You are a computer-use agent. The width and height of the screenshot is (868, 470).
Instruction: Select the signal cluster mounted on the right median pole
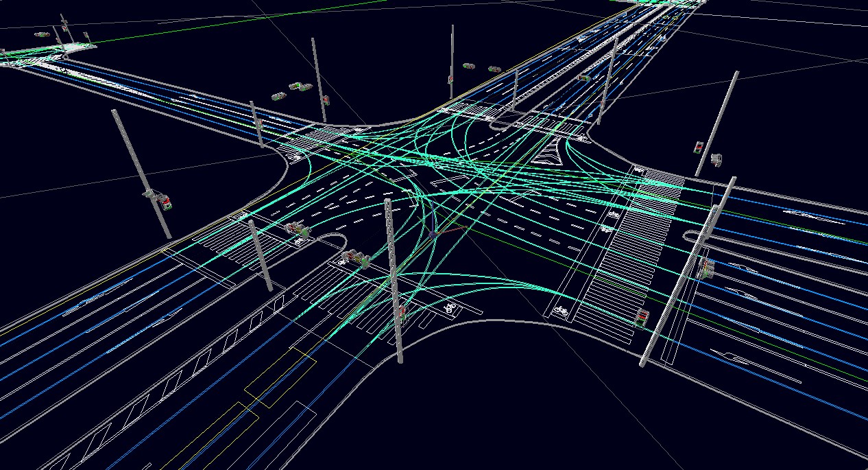click(705, 266)
